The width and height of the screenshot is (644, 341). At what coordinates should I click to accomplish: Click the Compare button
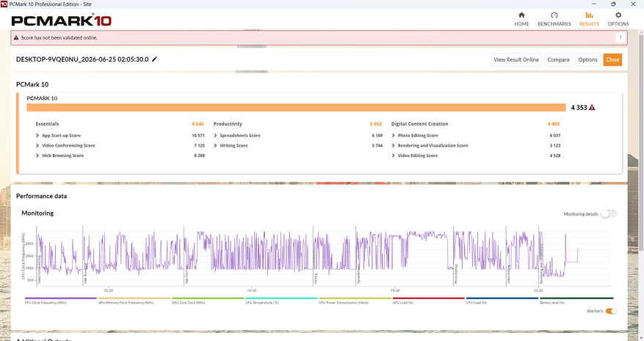558,59
